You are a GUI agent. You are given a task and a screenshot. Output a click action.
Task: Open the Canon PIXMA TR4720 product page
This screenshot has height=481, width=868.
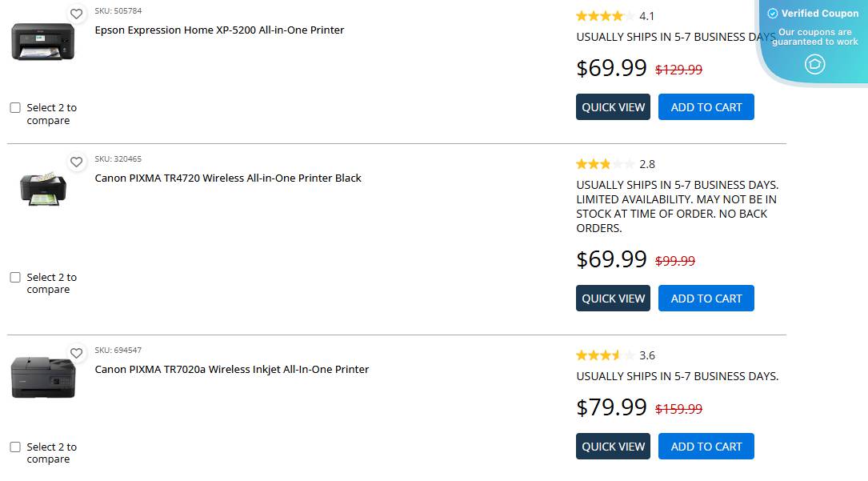coord(228,178)
